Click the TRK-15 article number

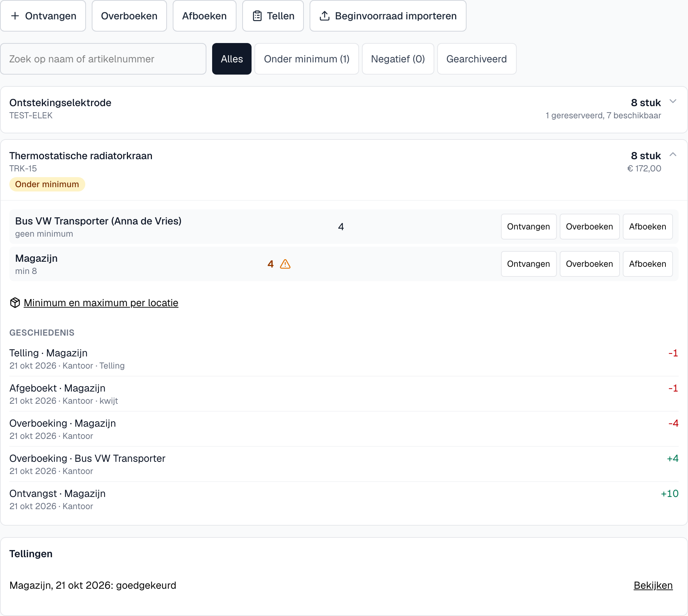coord(23,169)
